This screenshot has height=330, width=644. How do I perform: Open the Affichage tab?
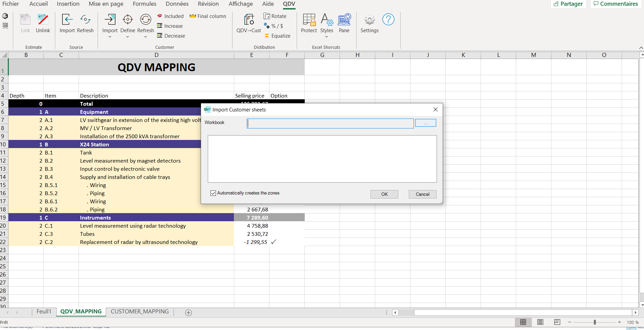[x=241, y=4]
